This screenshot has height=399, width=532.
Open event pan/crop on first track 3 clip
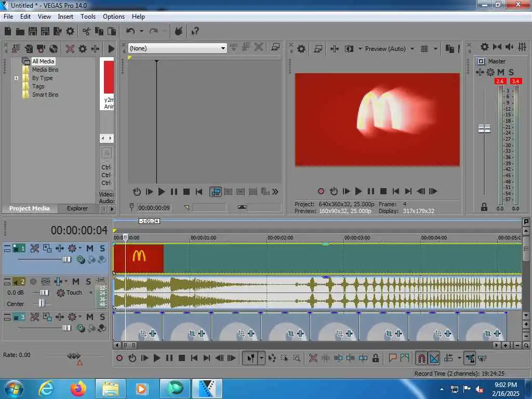(143, 333)
